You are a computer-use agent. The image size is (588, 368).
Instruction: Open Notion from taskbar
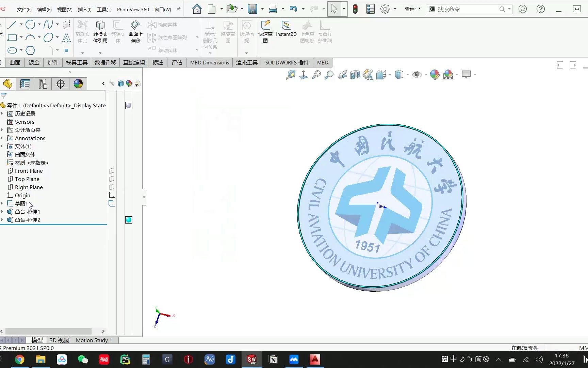click(x=273, y=359)
